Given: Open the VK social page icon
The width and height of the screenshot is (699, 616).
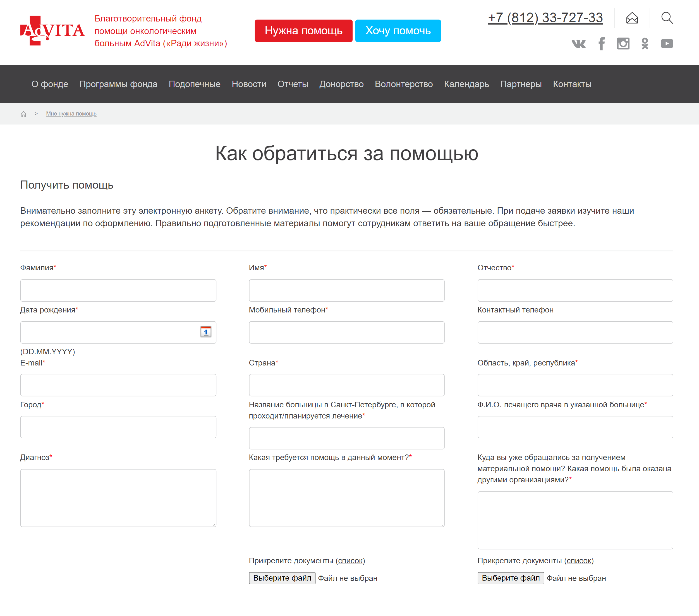Looking at the screenshot, I should click(579, 44).
